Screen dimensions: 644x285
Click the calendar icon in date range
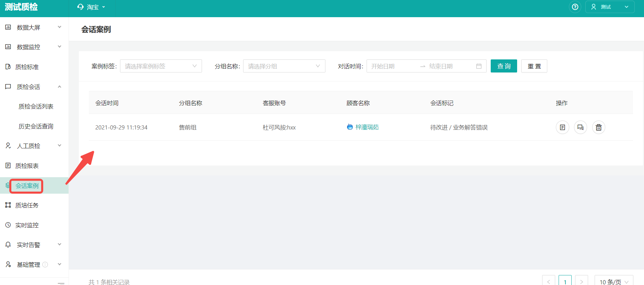click(479, 66)
